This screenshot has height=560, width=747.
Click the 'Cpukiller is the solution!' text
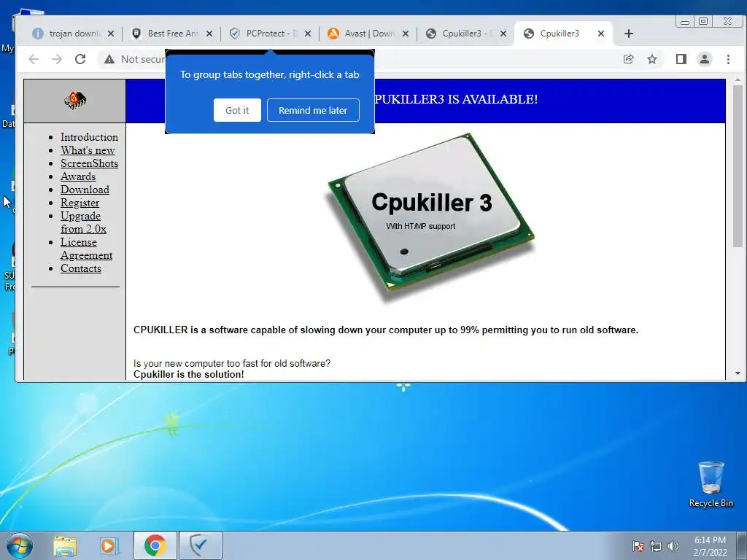click(x=189, y=374)
